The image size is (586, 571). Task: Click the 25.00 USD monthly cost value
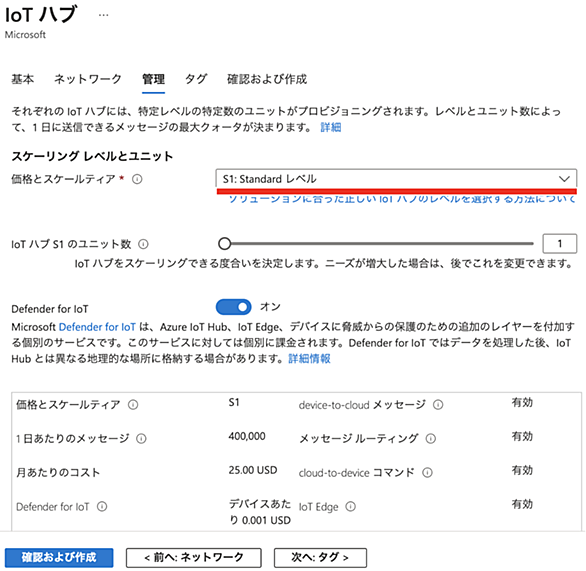(253, 470)
